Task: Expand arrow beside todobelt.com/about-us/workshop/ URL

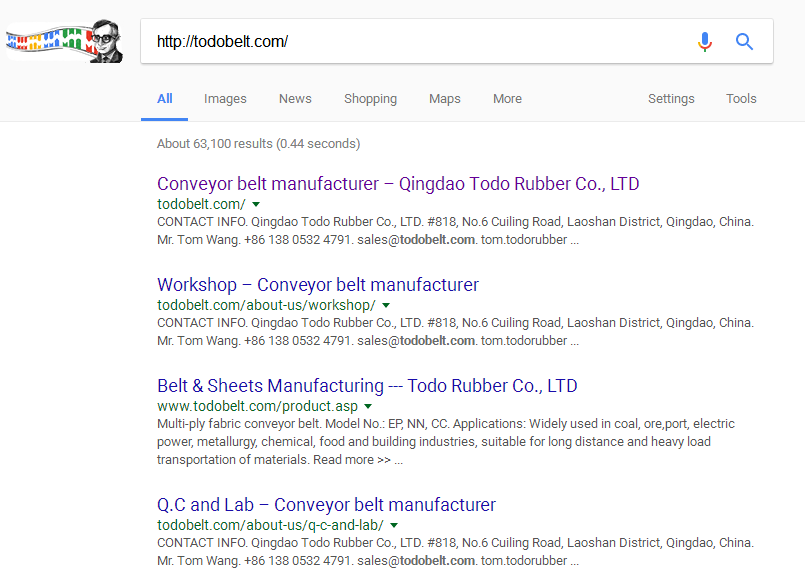Action: [386, 306]
